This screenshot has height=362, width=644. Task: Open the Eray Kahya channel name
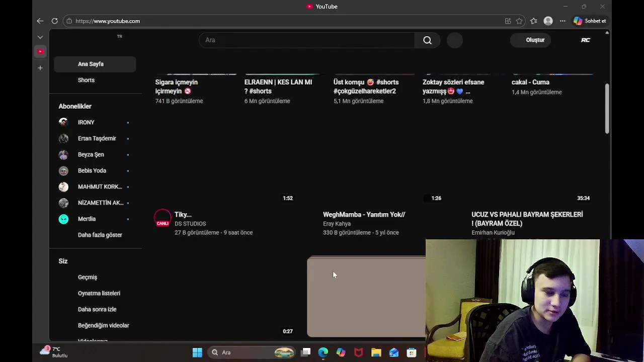point(337,224)
